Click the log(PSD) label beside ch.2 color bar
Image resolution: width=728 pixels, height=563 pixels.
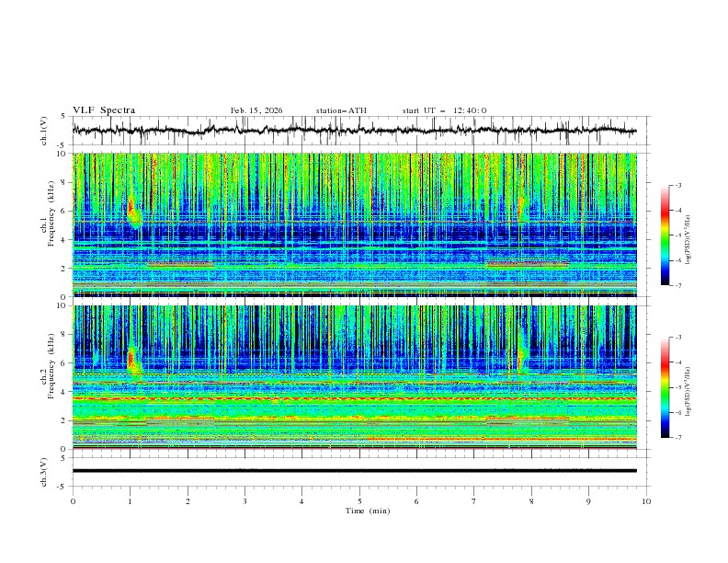[x=688, y=391]
